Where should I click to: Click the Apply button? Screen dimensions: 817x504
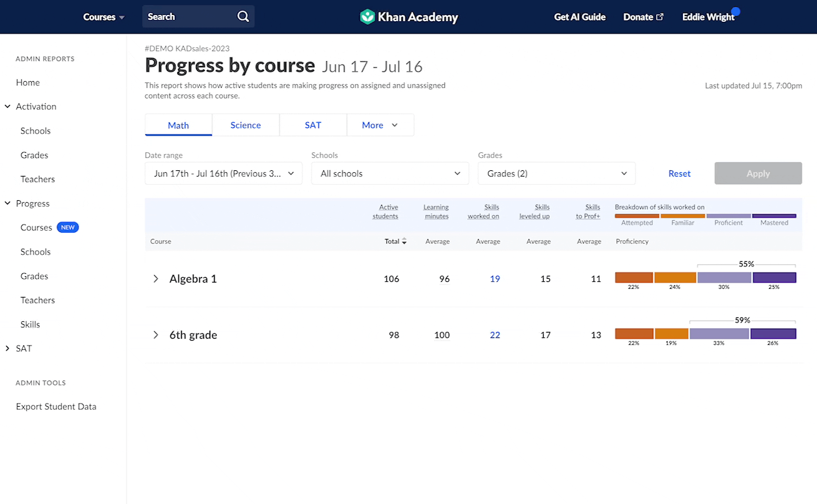tap(758, 173)
